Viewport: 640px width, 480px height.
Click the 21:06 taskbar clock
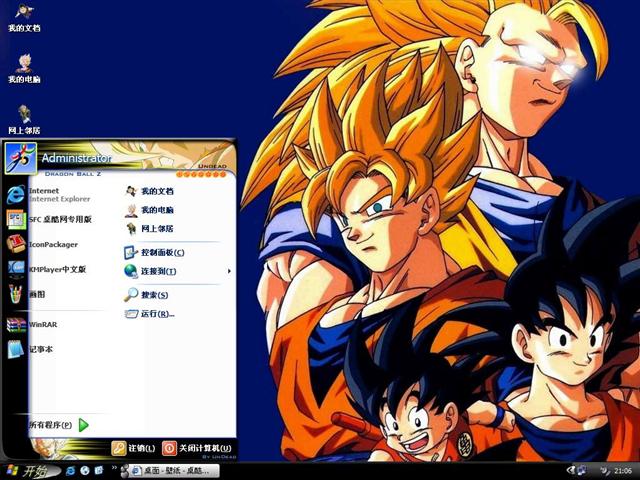[623, 471]
